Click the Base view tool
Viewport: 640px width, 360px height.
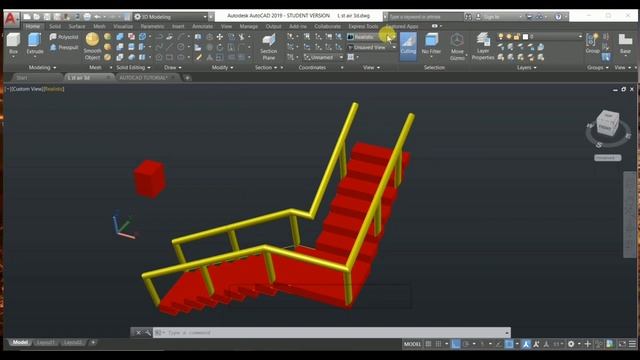click(625, 44)
